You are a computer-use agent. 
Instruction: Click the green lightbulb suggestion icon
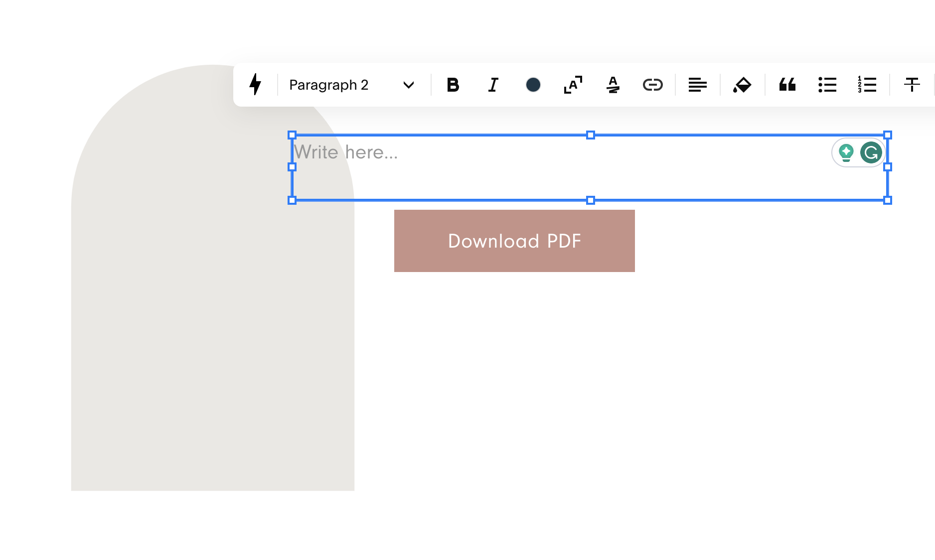[x=846, y=152]
